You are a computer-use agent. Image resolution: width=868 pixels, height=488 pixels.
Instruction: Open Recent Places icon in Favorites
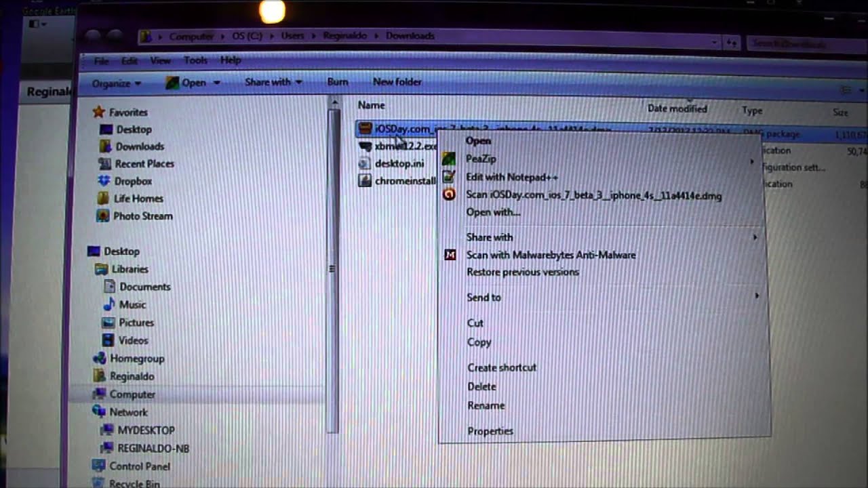point(104,163)
